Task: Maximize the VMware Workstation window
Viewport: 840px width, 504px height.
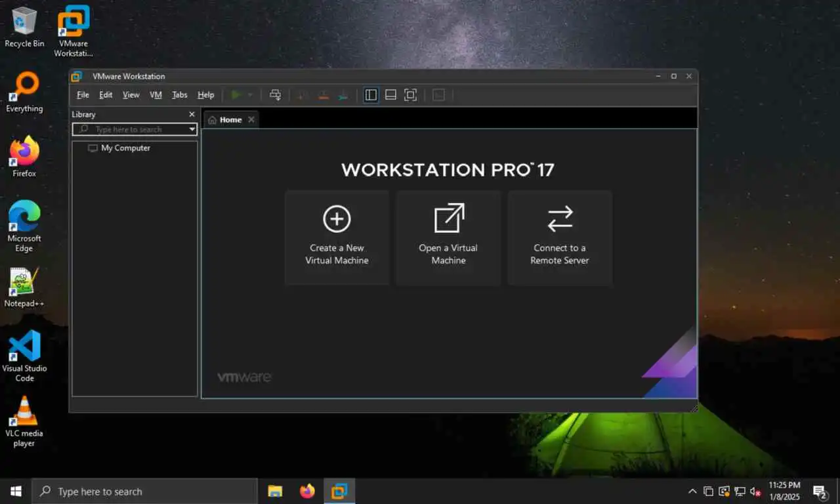Action: (x=673, y=76)
